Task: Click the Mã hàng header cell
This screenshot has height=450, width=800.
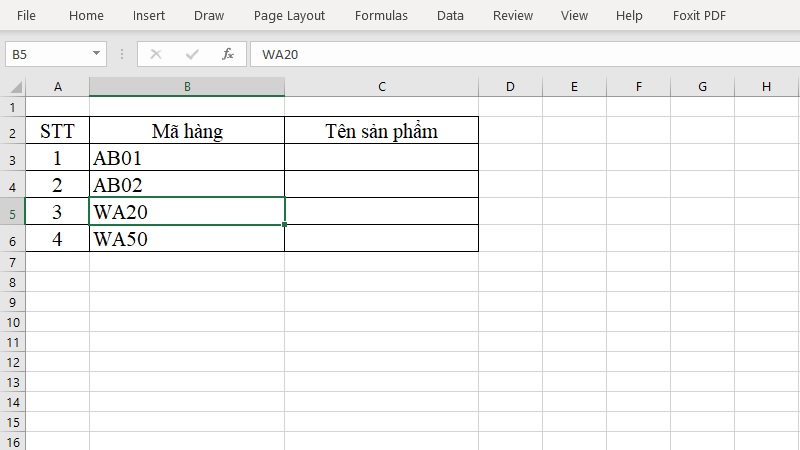Action: (187, 131)
